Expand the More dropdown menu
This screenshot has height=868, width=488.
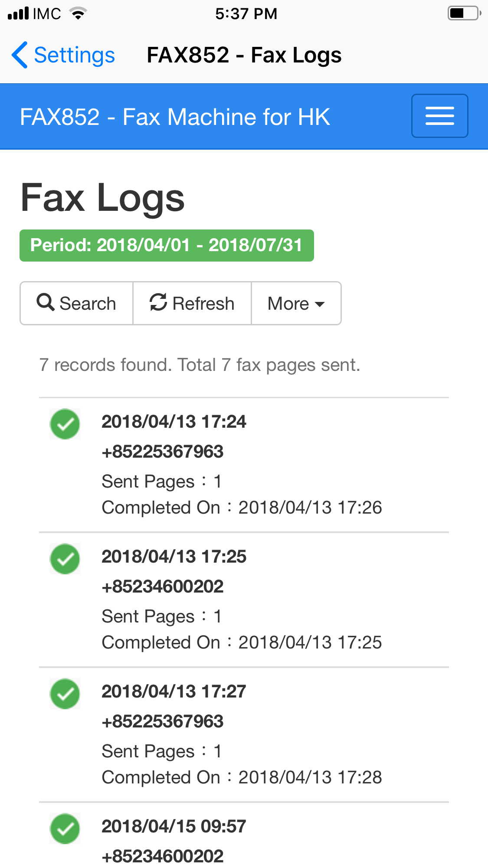tap(296, 303)
